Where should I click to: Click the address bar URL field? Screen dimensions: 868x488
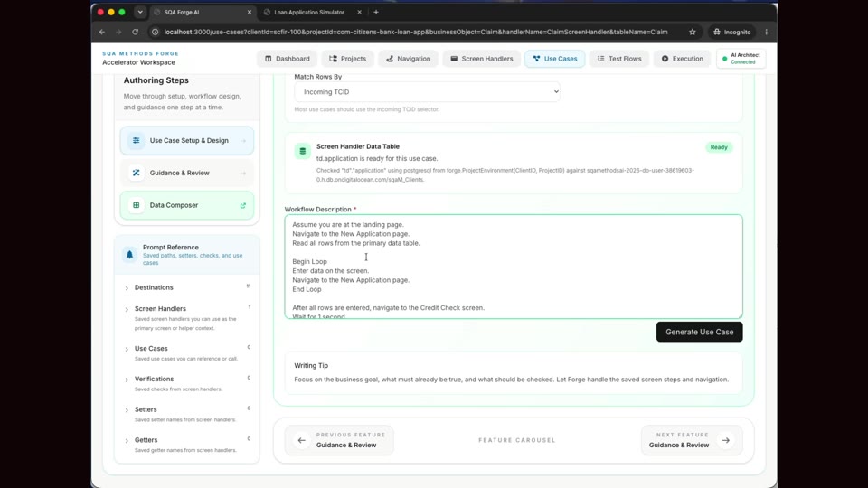tap(415, 33)
